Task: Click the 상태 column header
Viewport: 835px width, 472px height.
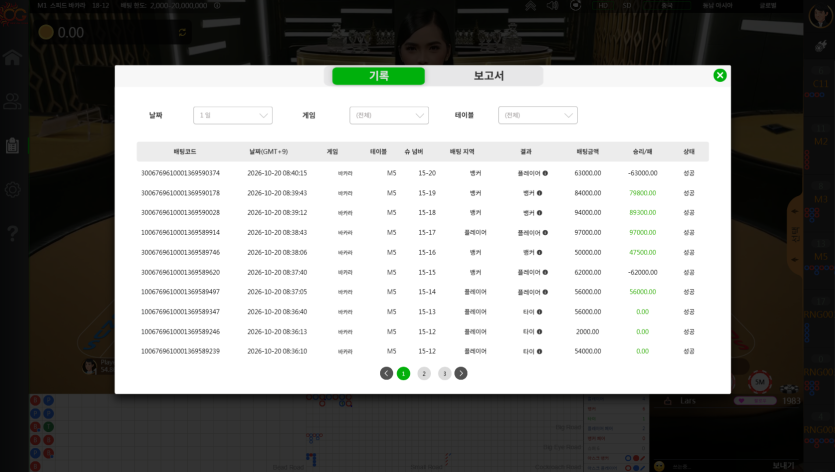Action: 689,152
